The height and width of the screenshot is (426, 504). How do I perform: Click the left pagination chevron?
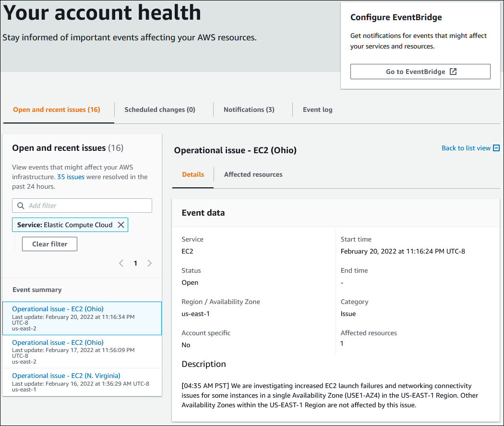[x=121, y=263]
